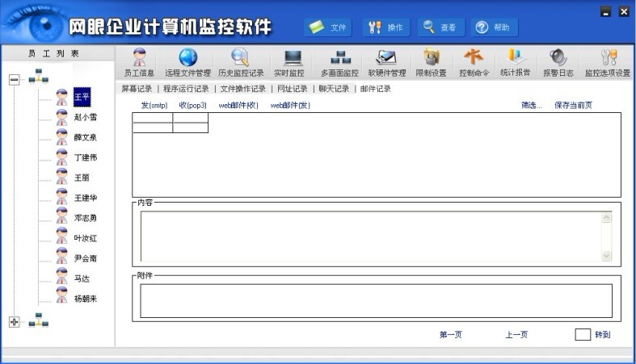The height and width of the screenshot is (364, 636).
Task: Click the 保存当前页 link
Action: [573, 105]
